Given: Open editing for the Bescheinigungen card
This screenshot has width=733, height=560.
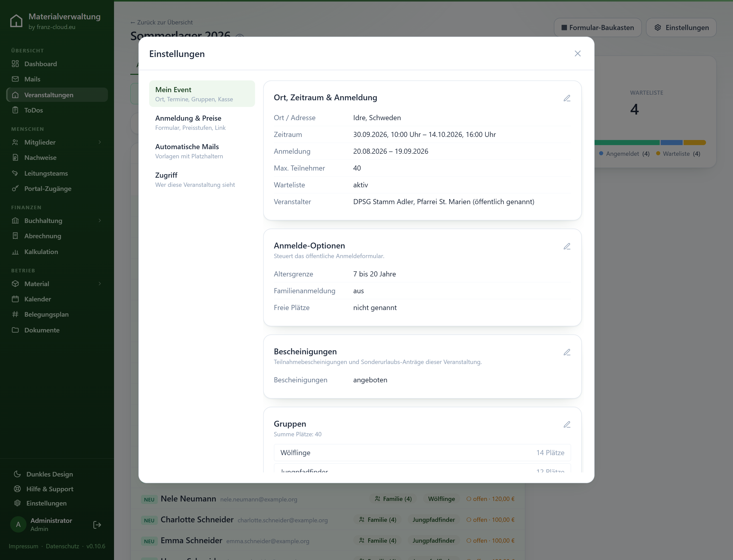Looking at the screenshot, I should [567, 352].
